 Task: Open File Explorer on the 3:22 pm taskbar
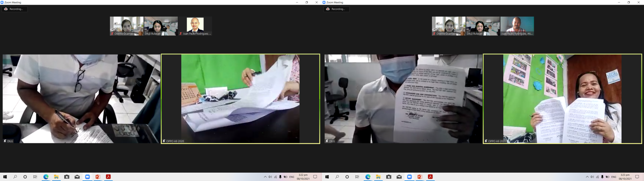(x=56, y=177)
